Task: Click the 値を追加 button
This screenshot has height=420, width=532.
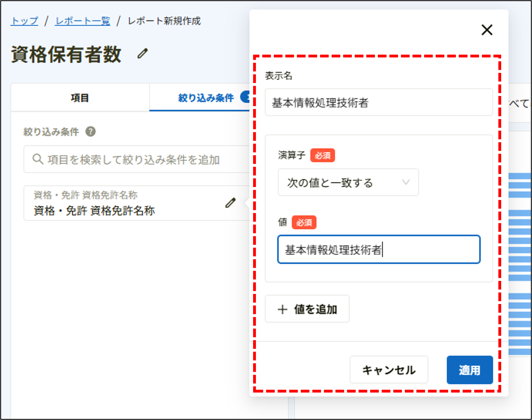Action: point(307,309)
